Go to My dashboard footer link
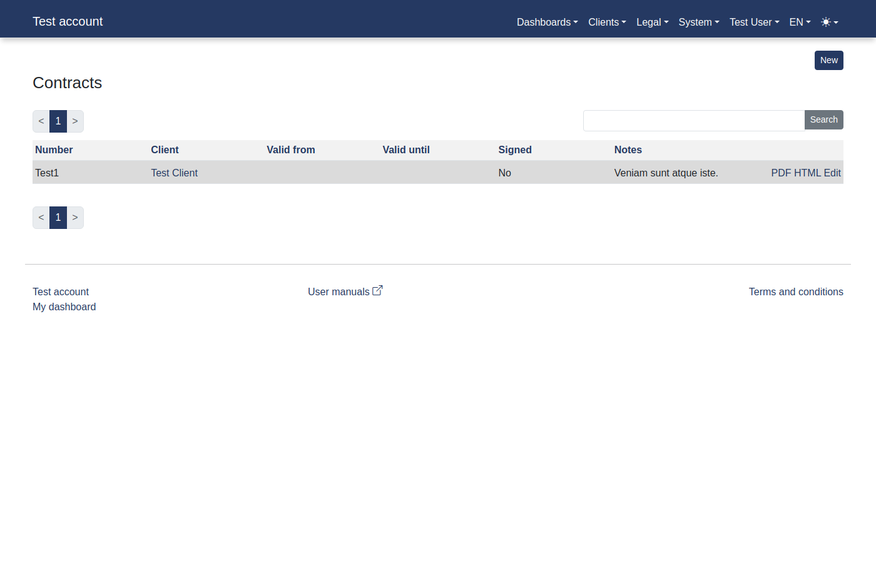Screen dimensions: 876x588 click(64, 307)
